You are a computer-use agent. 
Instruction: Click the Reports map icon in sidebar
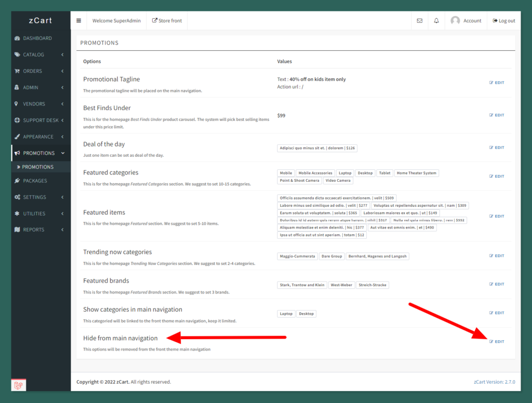pos(17,230)
